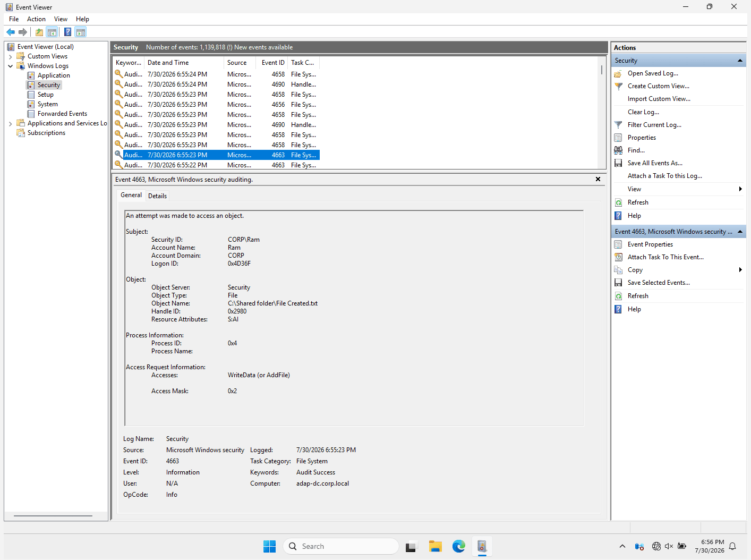Click the Attach Task To This Event icon
This screenshot has height=560, width=751.
point(618,257)
